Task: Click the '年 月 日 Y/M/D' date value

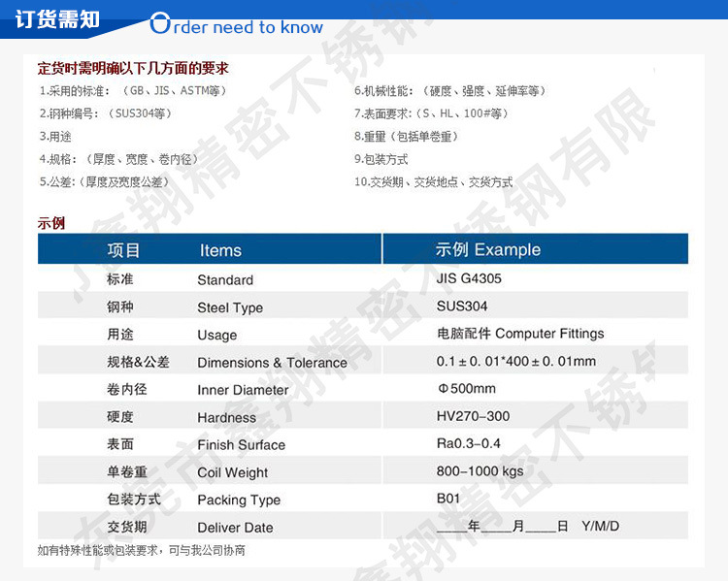Action: [528, 527]
